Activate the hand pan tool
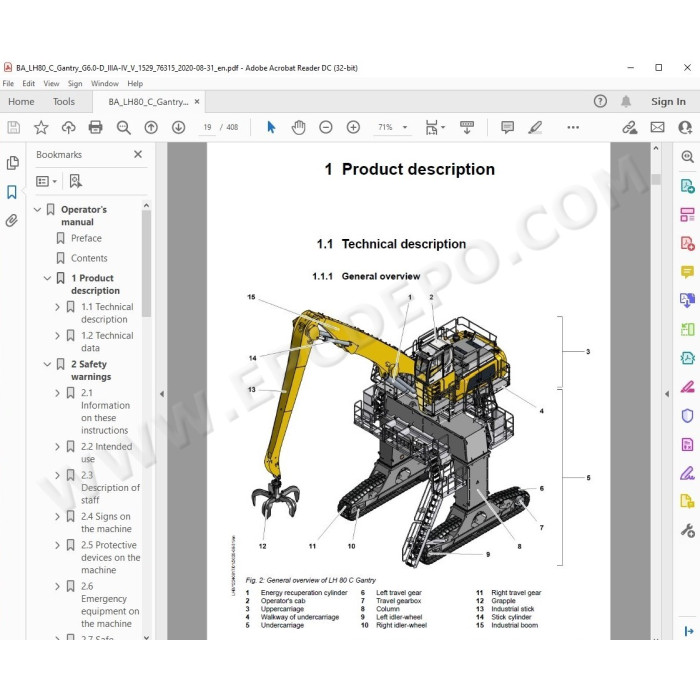Viewport: 700px width, 700px height. tap(298, 128)
